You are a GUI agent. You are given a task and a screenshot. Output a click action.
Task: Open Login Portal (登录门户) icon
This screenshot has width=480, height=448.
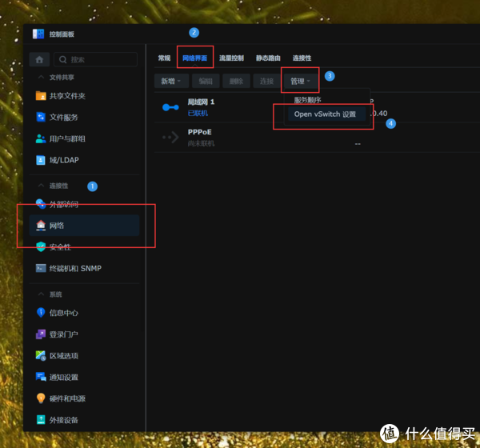[41, 334]
